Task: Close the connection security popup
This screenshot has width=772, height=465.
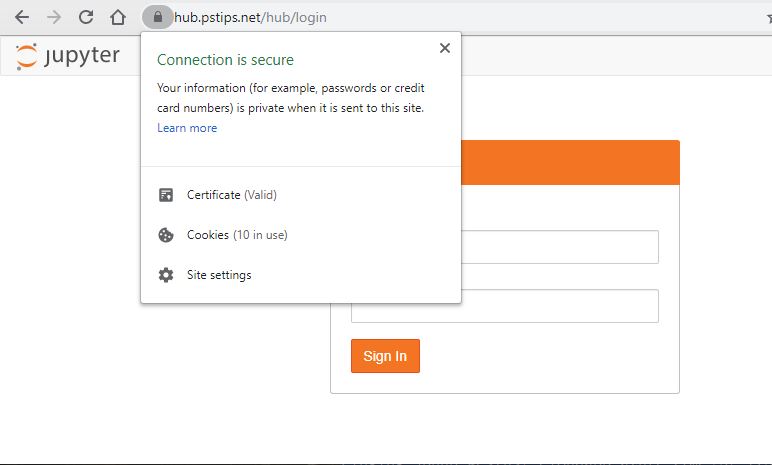Action: (x=445, y=48)
